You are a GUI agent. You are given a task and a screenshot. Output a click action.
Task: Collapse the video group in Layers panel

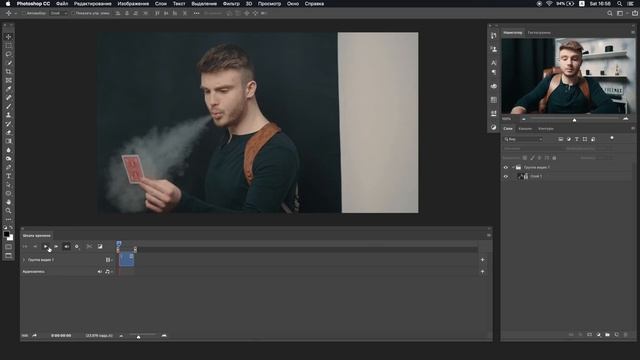pos(513,167)
